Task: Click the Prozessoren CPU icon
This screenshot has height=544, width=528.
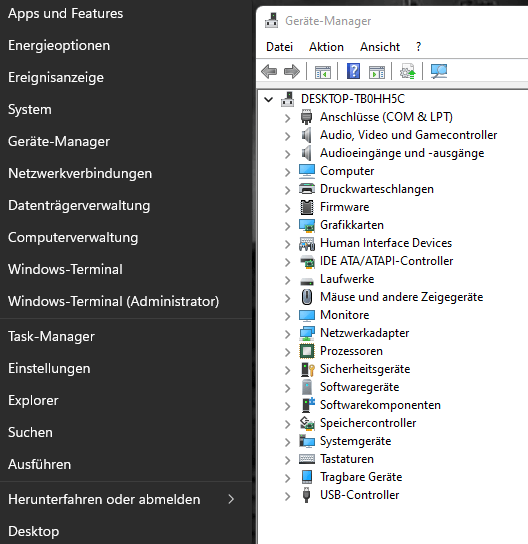Action: (x=307, y=351)
